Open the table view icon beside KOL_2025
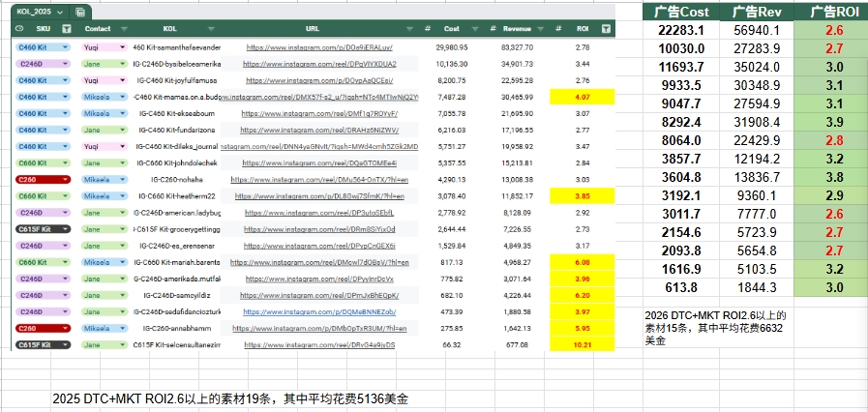The image size is (868, 412). (79, 12)
